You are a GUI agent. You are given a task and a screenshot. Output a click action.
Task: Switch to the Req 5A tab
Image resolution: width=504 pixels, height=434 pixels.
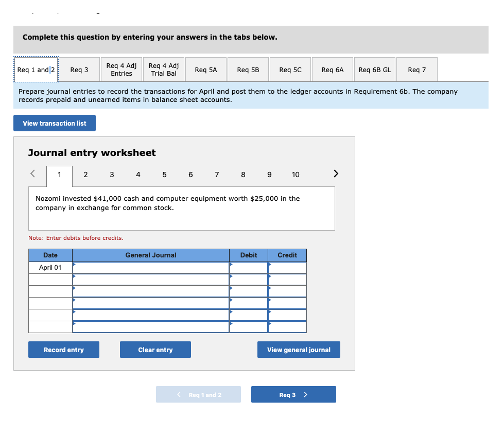(x=206, y=70)
